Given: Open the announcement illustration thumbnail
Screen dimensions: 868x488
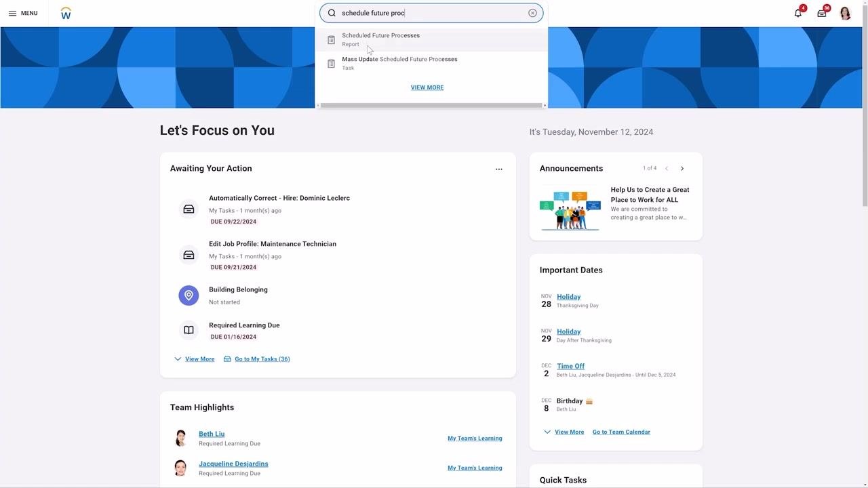Looking at the screenshot, I should (570, 211).
